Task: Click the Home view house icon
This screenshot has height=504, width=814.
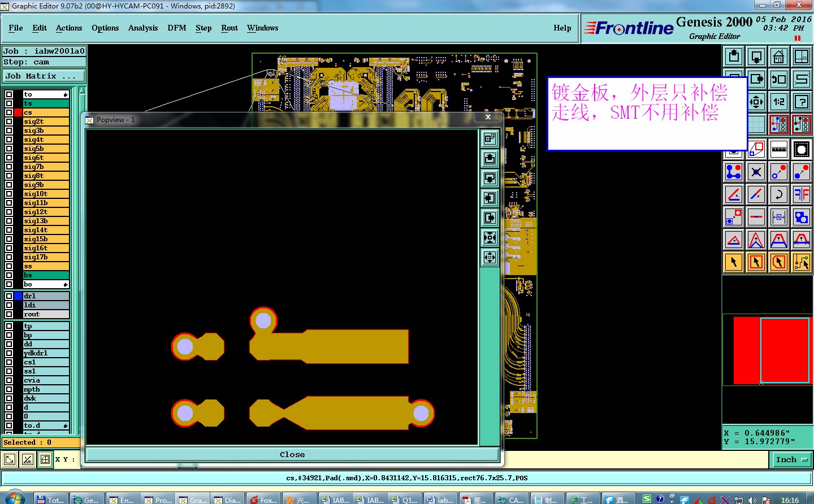Action: [x=779, y=57]
